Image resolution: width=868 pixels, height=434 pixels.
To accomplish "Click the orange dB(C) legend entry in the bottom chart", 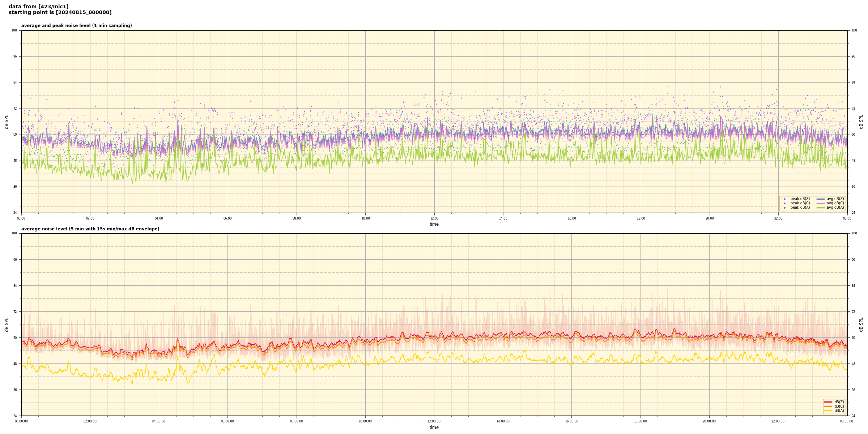I will [828, 406].
